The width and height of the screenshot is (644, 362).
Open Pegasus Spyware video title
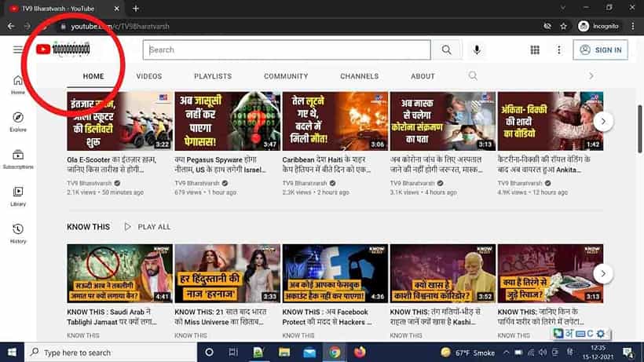(x=221, y=164)
